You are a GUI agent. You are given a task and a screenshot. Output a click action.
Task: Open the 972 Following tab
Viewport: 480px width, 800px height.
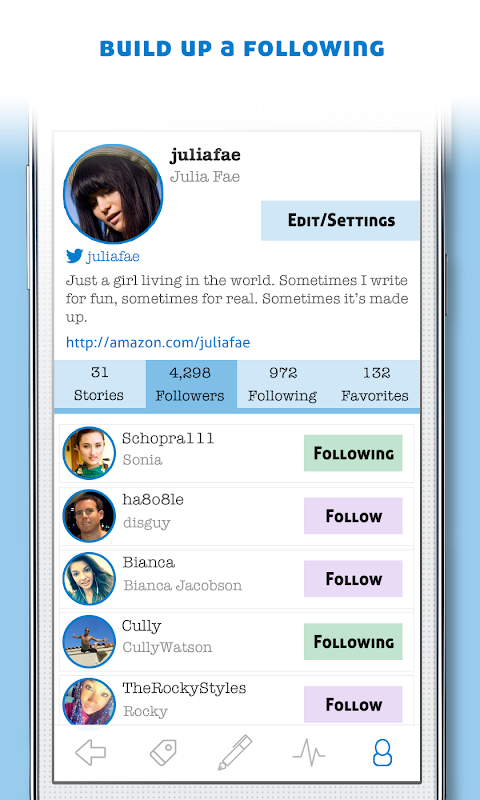283,384
